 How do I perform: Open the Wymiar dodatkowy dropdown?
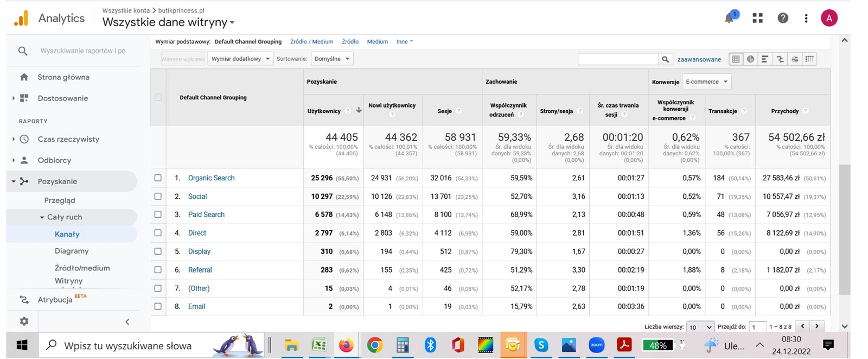tap(240, 59)
